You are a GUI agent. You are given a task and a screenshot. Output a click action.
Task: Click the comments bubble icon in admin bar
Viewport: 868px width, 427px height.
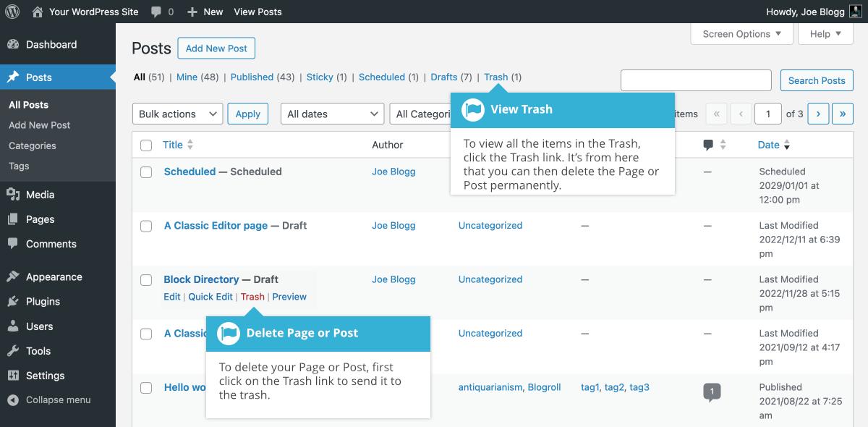(156, 12)
